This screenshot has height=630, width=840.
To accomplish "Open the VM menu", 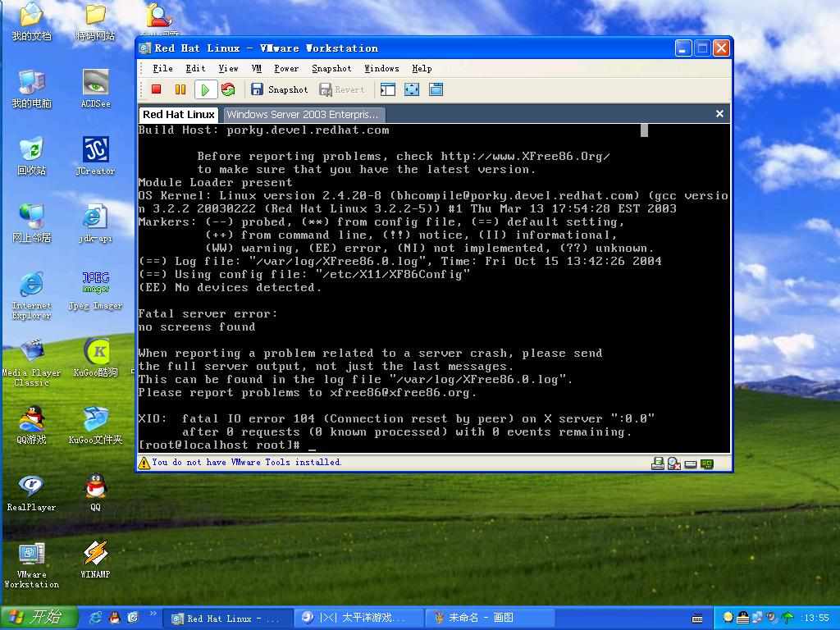I will coord(257,69).
